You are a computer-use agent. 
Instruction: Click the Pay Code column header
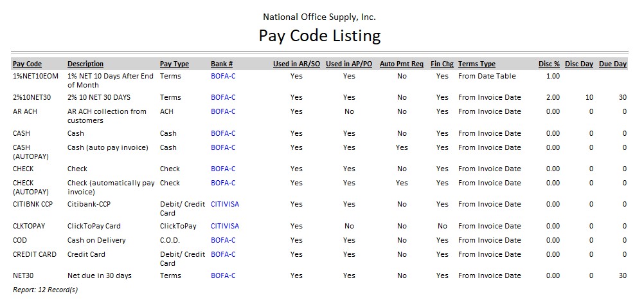click(x=27, y=64)
